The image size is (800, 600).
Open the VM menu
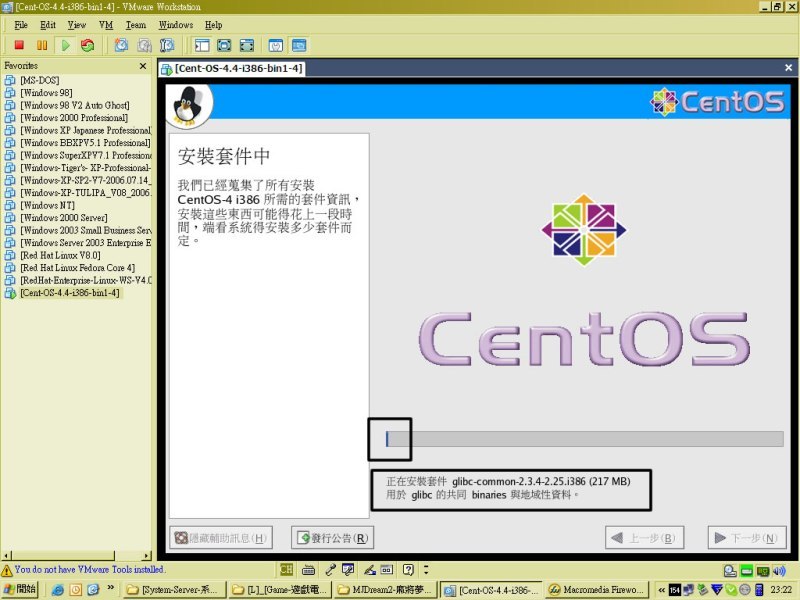[106, 25]
